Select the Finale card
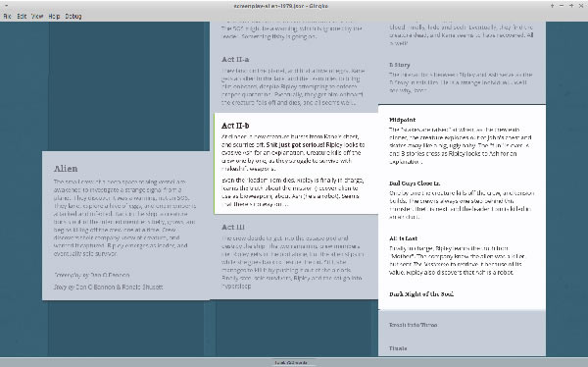 click(462, 347)
